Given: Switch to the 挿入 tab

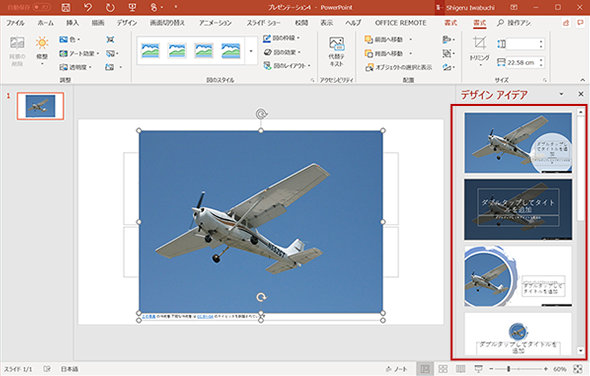Looking at the screenshot, I should [x=72, y=23].
